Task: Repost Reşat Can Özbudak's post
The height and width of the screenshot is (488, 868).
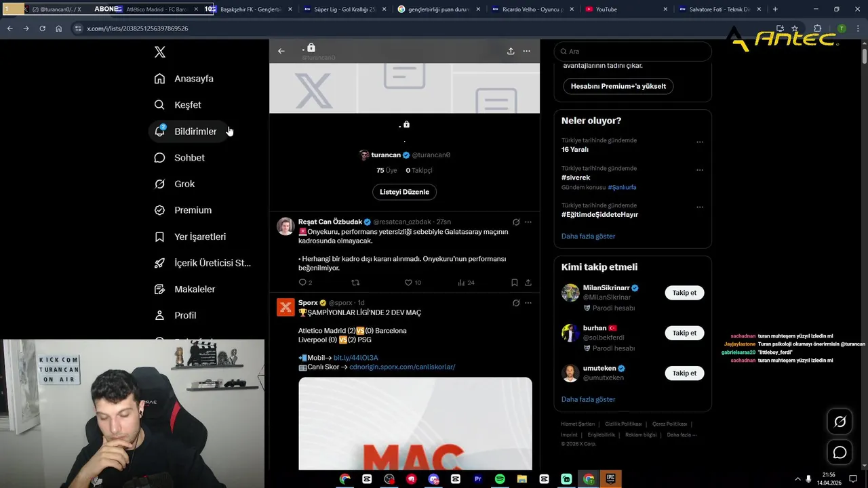Action: coord(355,283)
